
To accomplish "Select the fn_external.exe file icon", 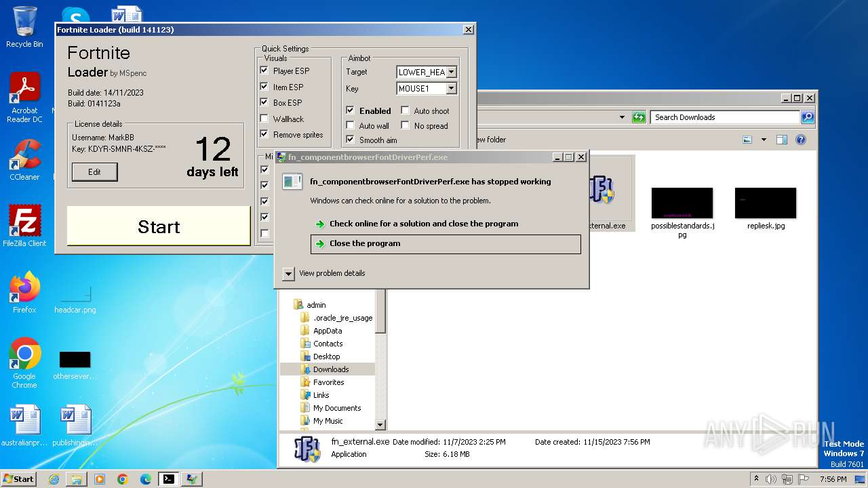I will pyautogui.click(x=602, y=190).
